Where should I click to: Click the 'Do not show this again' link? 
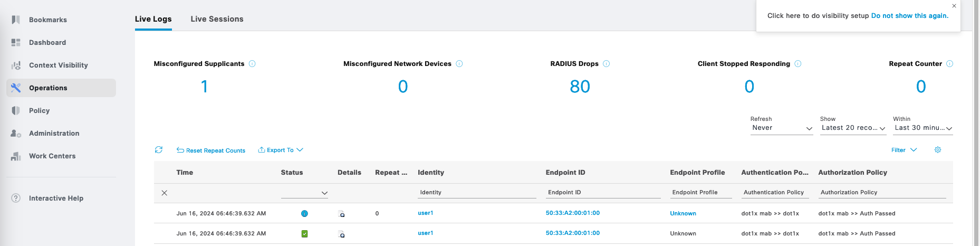point(909,16)
